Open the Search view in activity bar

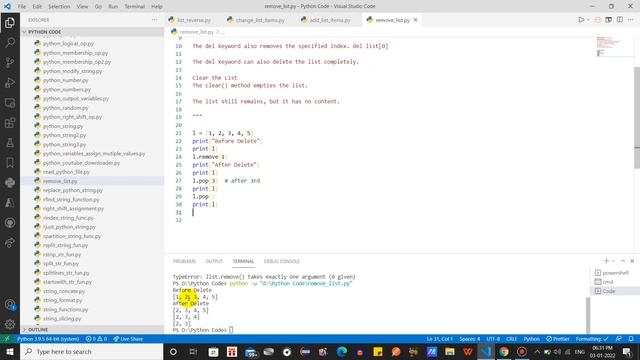(x=10, y=42)
